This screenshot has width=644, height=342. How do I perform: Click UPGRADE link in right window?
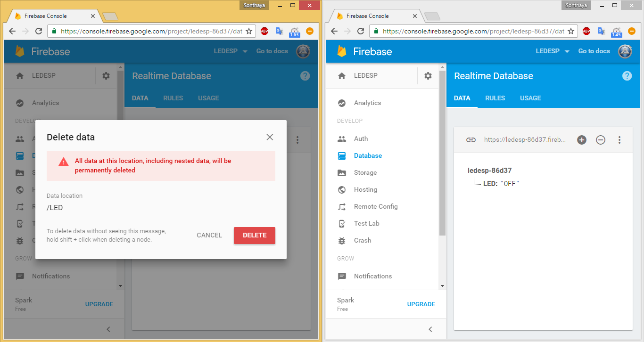pos(421,304)
